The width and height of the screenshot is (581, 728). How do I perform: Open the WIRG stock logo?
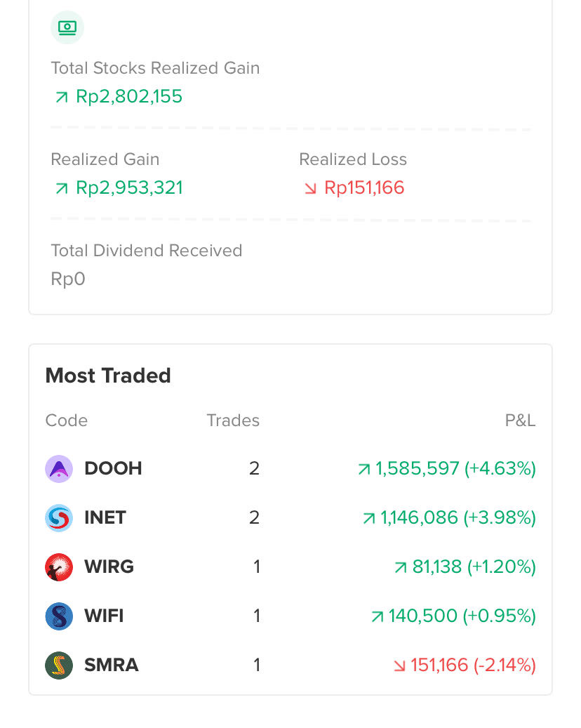59,567
